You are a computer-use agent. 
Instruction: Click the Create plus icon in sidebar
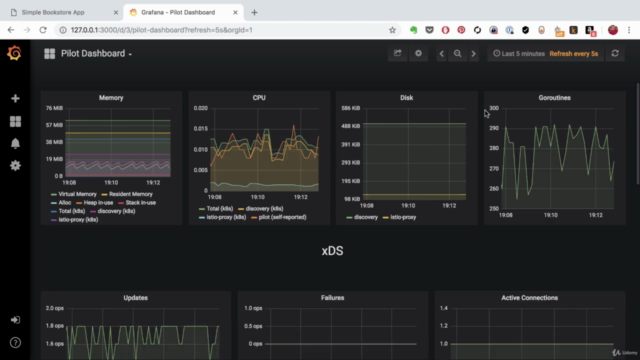click(15, 98)
